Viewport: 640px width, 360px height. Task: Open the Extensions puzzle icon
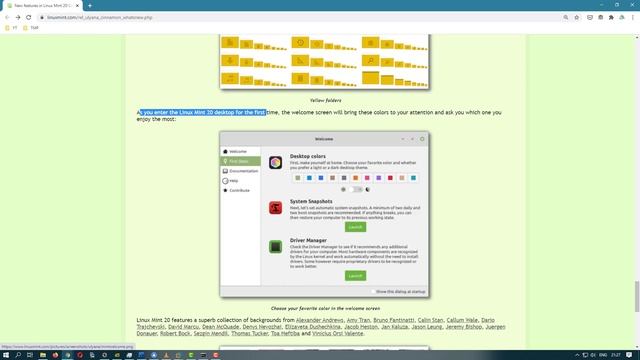tap(611, 18)
